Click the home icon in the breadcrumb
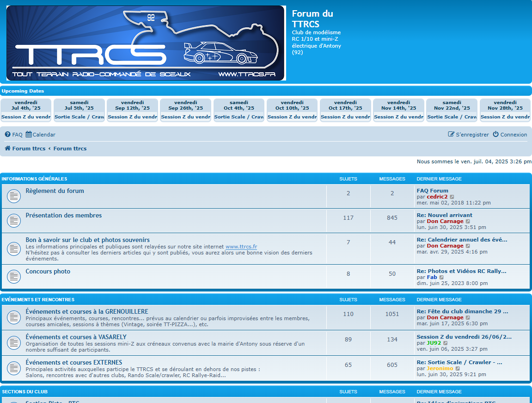Image resolution: width=532 pixels, height=403 pixels. (7, 149)
